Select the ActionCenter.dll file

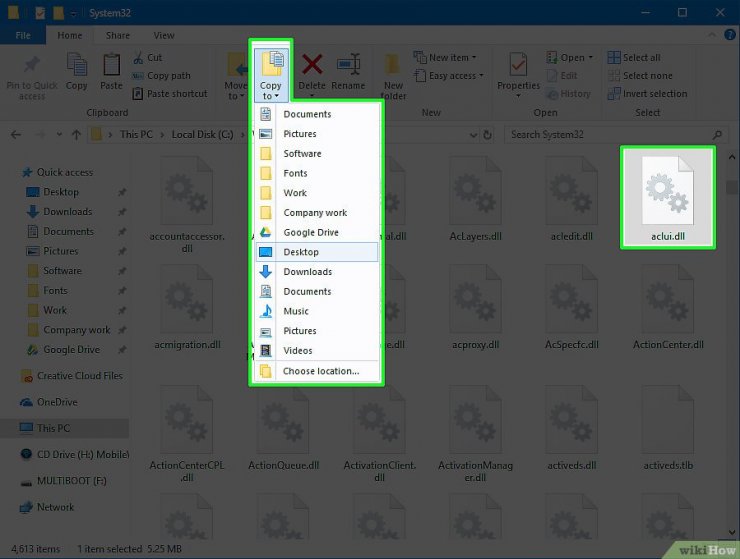[x=668, y=307]
